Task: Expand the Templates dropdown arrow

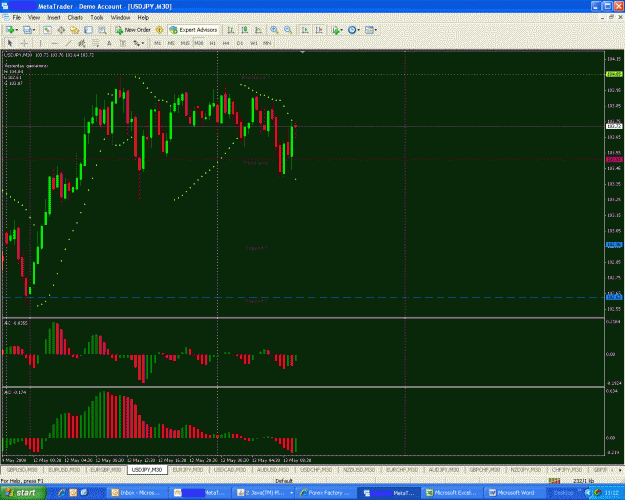Action: pyautogui.click(x=375, y=30)
